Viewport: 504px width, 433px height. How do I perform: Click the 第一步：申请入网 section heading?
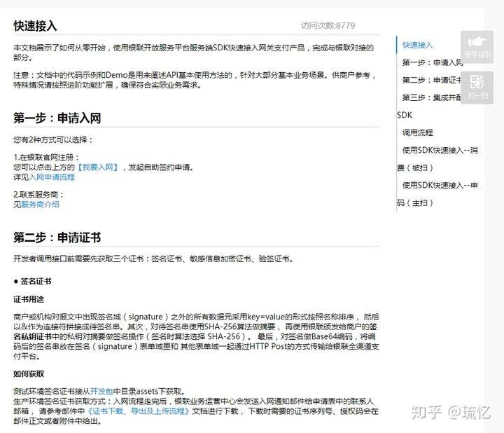pyautogui.click(x=57, y=118)
